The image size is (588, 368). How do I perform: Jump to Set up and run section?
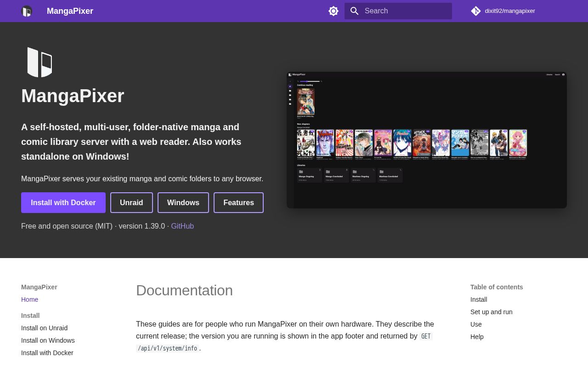tap(492, 312)
